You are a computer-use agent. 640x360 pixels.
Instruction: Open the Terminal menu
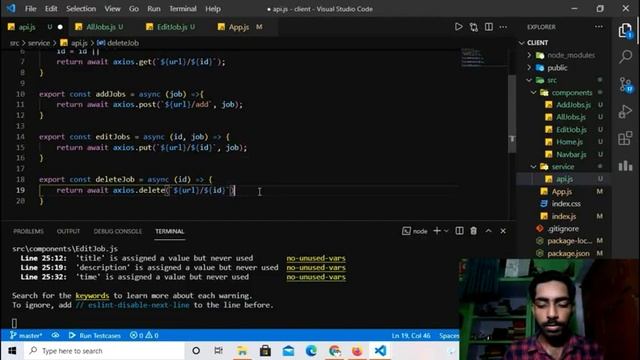pos(182,9)
